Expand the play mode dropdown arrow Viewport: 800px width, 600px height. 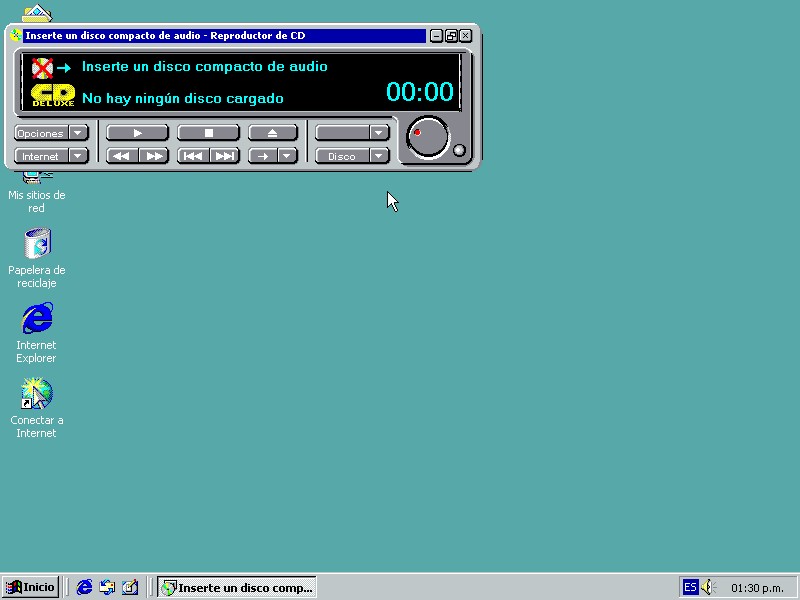[x=288, y=156]
